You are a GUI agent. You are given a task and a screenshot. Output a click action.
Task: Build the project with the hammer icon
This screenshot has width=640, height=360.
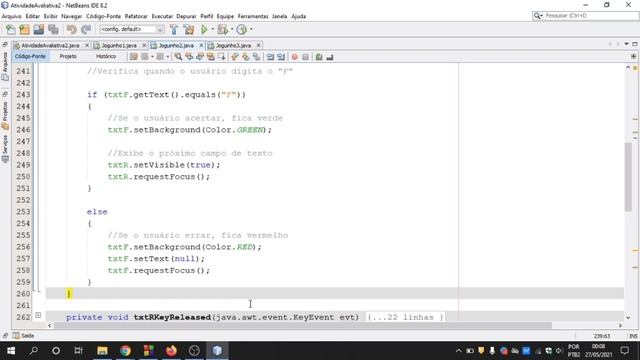coord(174,29)
